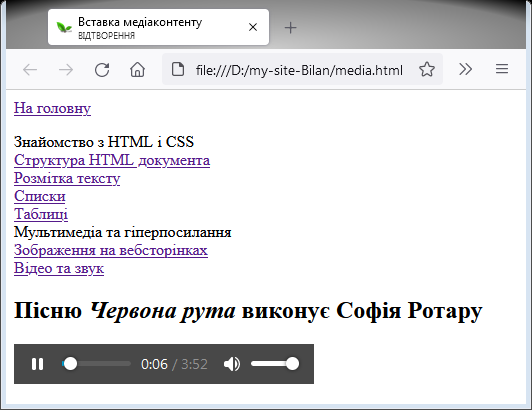Screen dimensions: 532x410
Task: Open Структура HTML документа link
Action: [112, 160]
